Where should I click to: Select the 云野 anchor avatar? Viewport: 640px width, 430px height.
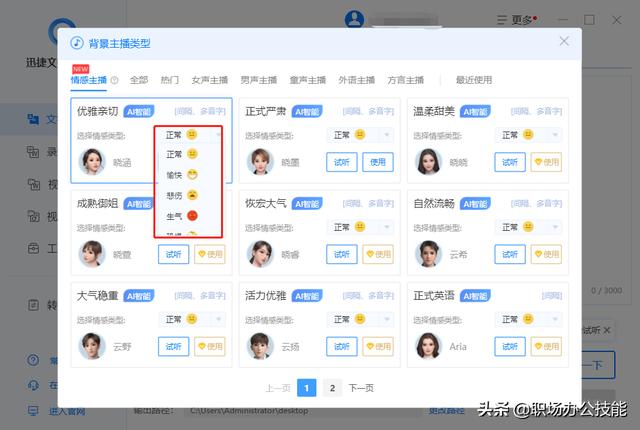[x=92, y=346]
